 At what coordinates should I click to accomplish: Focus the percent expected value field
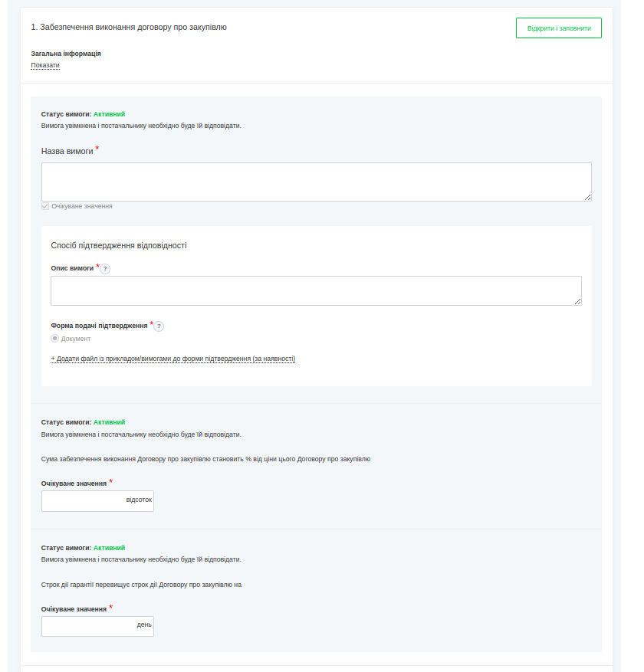pyautogui.click(x=83, y=501)
